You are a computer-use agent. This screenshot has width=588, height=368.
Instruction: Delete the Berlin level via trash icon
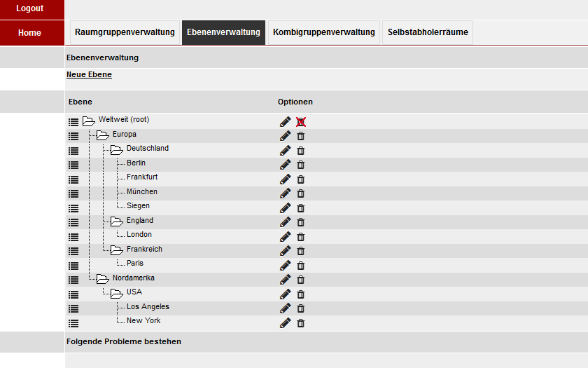coord(301,165)
